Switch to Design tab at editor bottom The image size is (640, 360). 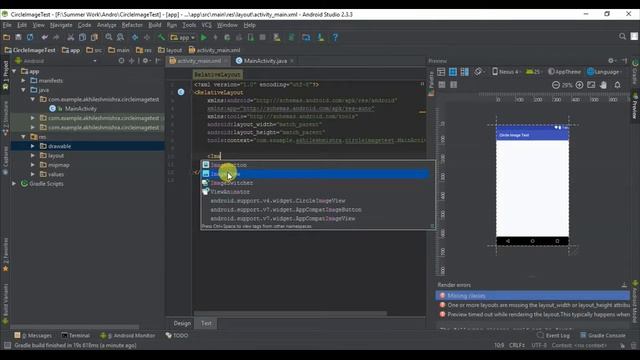pyautogui.click(x=182, y=323)
